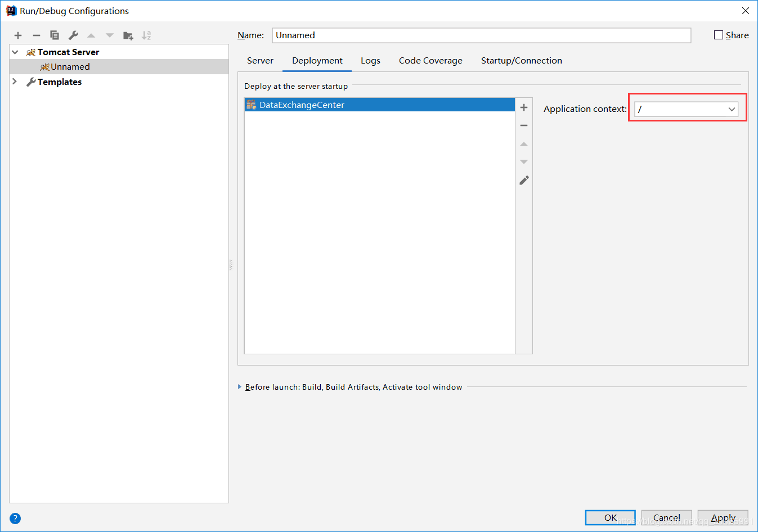
Task: Apply the configuration changes
Action: 723,517
